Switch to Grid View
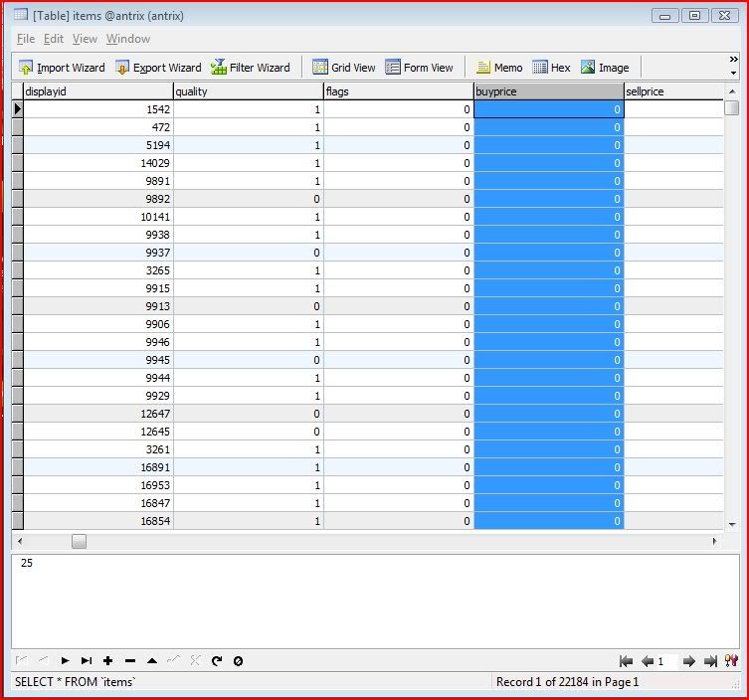 (344, 68)
